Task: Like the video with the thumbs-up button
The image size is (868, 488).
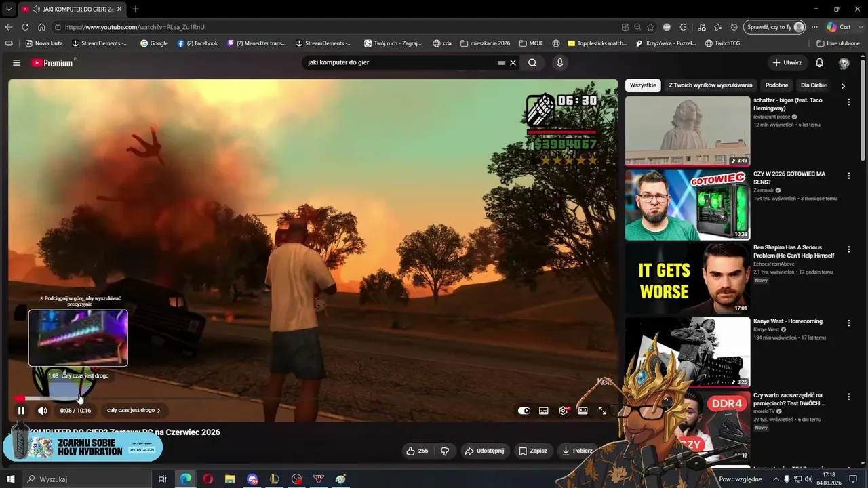Action: 417,451
